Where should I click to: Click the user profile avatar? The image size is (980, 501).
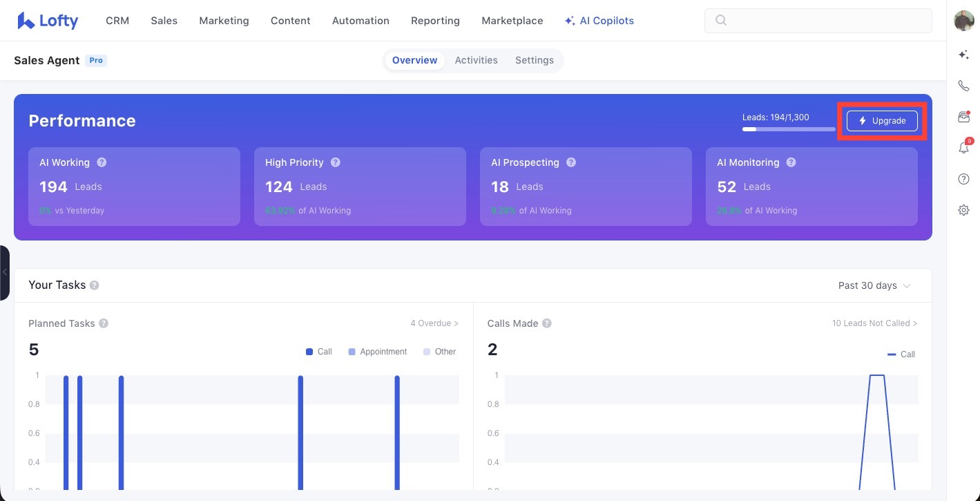[x=963, y=21]
